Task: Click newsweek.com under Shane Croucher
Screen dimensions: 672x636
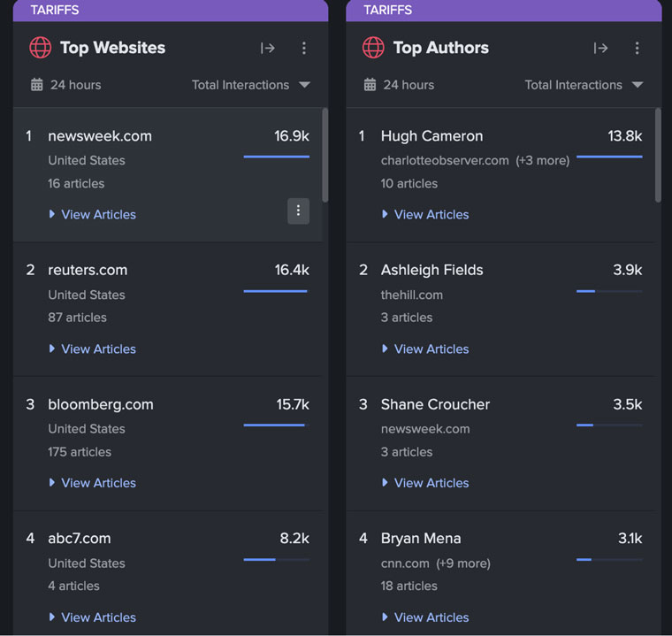Action: 425,429
